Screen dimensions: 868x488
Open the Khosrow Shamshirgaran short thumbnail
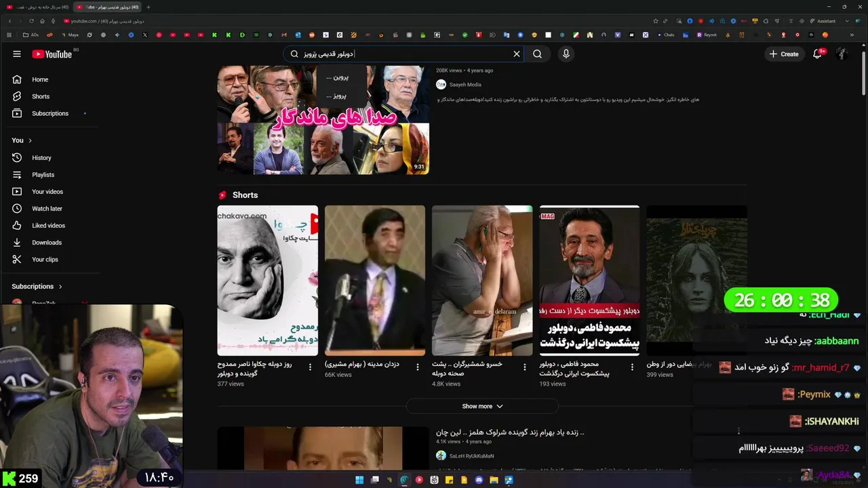[x=482, y=281]
